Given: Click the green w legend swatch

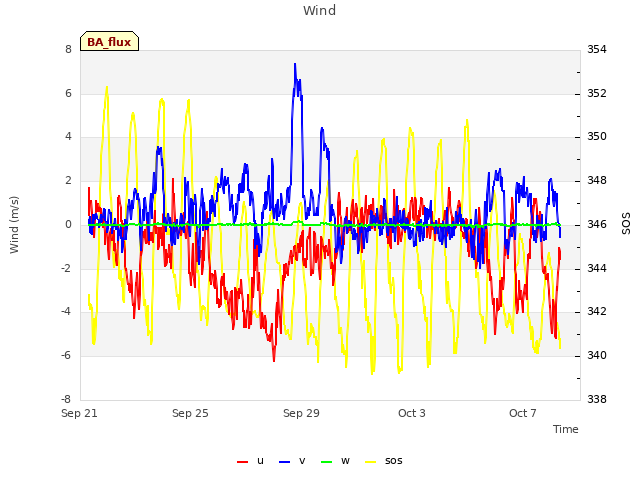Looking at the screenshot, I should (327, 462).
